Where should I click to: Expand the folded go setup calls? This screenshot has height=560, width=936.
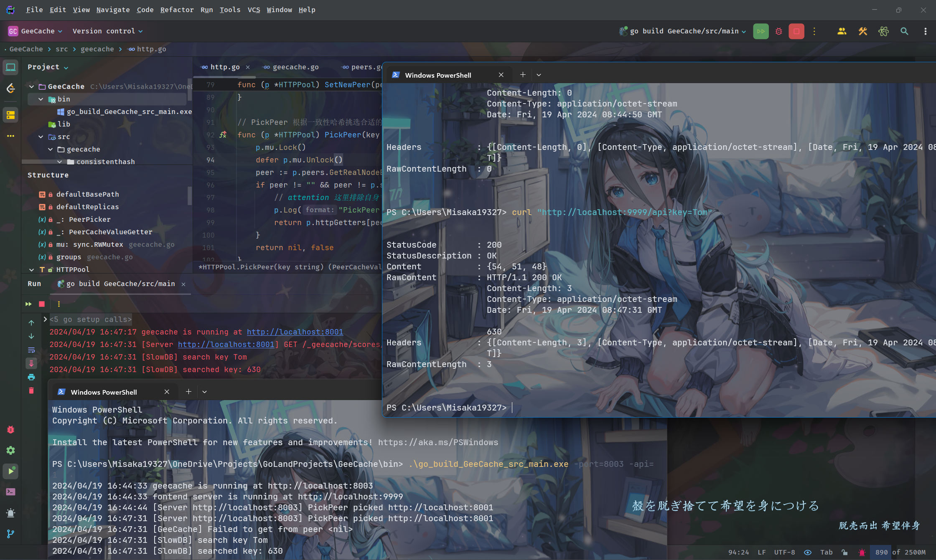click(45, 319)
